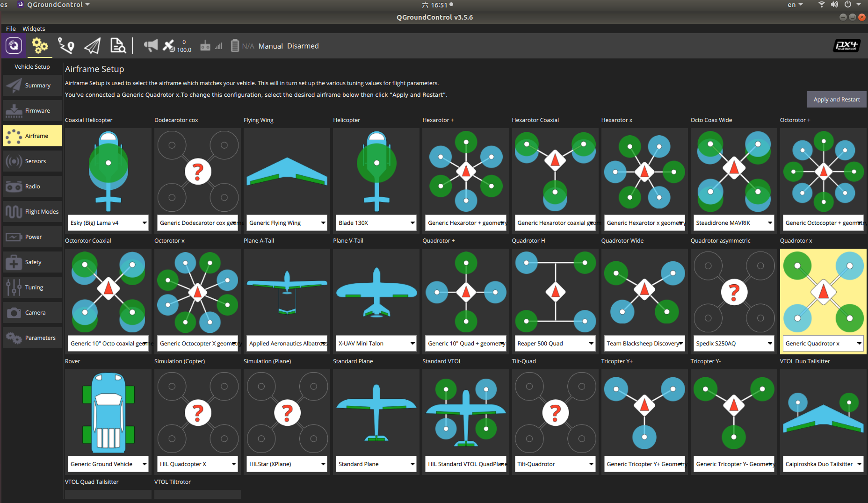Open the battery status indicator
Viewport: 868px width, 503px height.
[x=242, y=46]
